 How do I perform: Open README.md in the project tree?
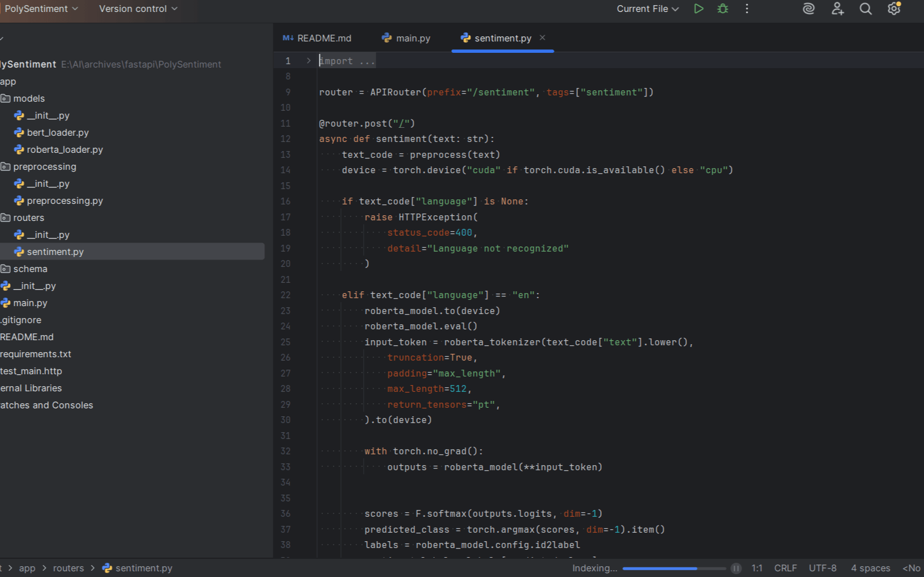point(27,337)
